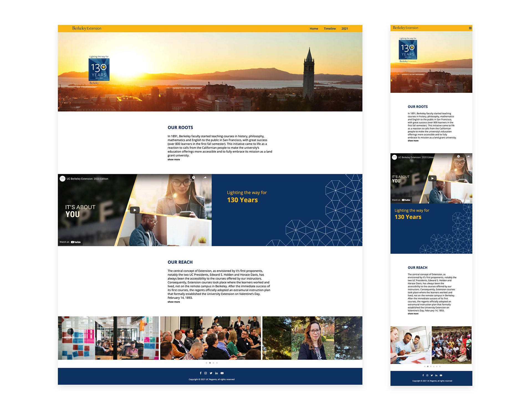Image resolution: width=532 pixels, height=411 pixels.
Task: Click 130 Years badge in desktop hero
Action: coord(99,70)
